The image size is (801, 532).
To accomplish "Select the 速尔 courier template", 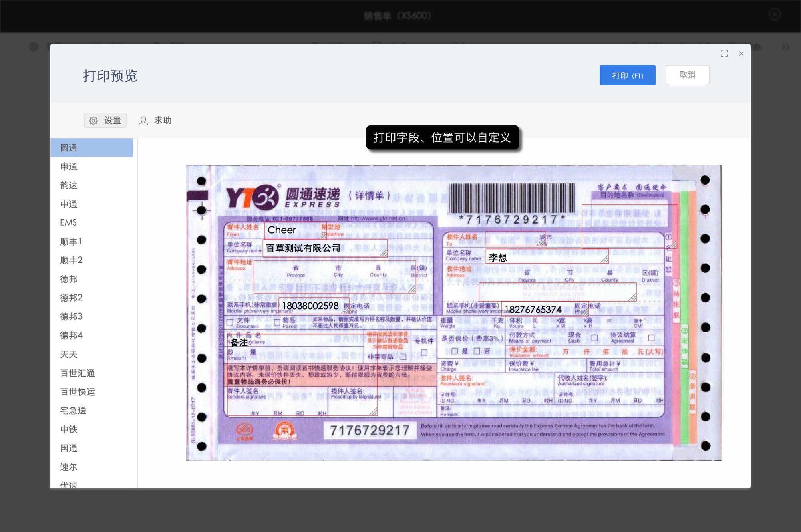I will [92, 467].
